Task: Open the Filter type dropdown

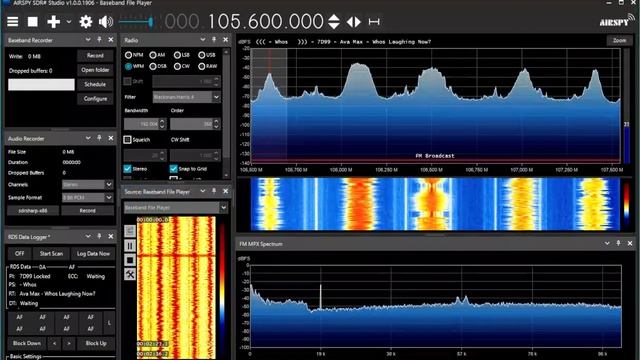Action: (x=216, y=97)
